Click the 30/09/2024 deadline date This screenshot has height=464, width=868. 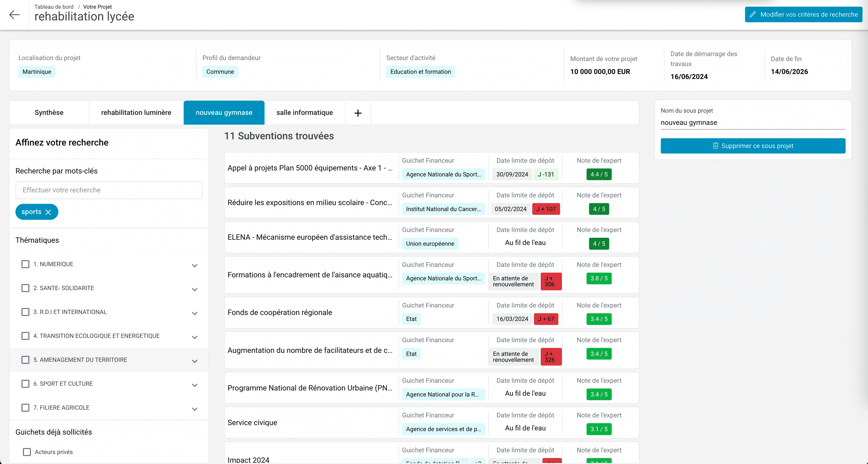tap(512, 174)
